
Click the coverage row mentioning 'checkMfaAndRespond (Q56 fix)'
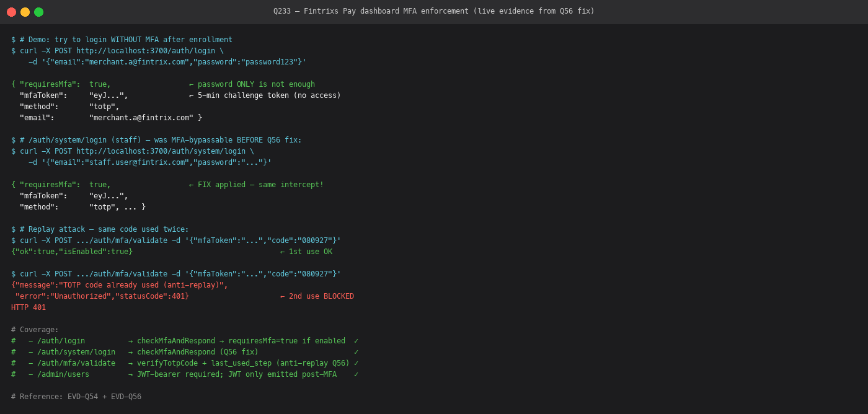pyautogui.click(x=185, y=352)
